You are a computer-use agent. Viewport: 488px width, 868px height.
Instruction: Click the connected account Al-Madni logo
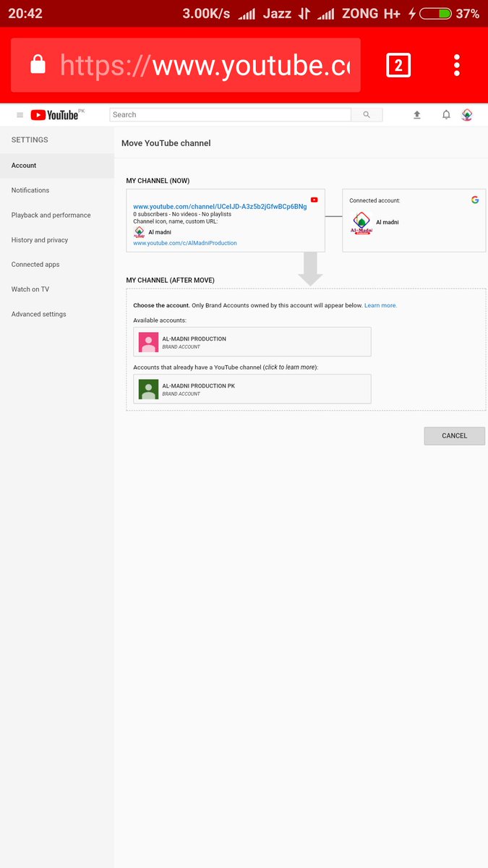pyautogui.click(x=361, y=223)
